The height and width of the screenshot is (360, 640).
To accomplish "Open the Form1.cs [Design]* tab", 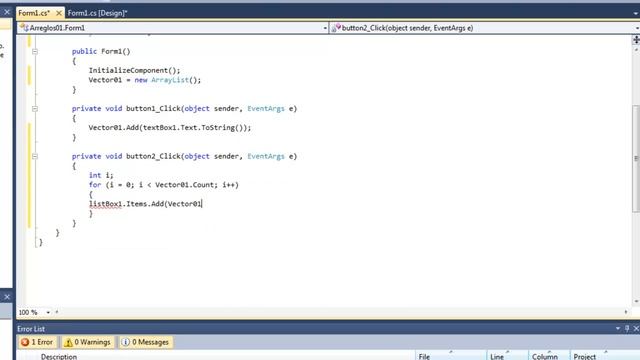I will pyautogui.click(x=97, y=13).
